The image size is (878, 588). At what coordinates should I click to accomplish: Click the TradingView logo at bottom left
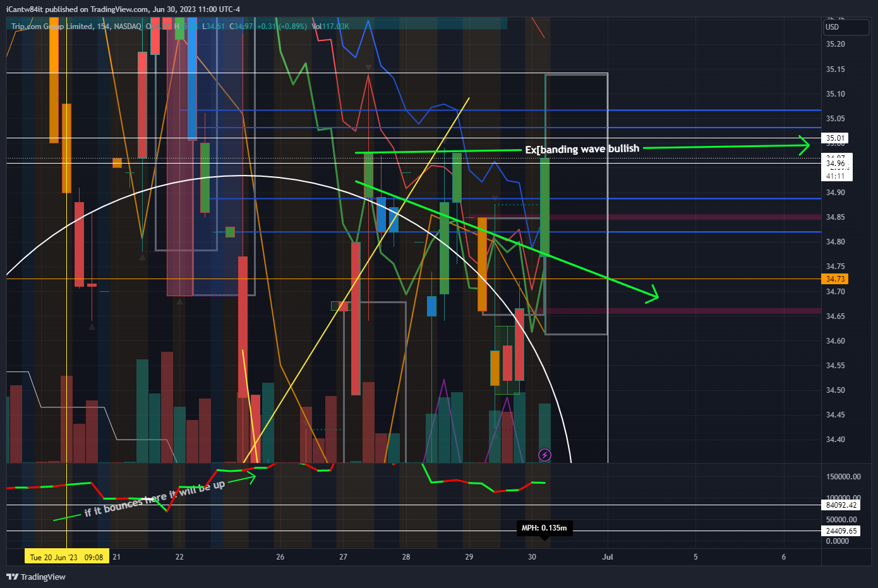pyautogui.click(x=36, y=577)
